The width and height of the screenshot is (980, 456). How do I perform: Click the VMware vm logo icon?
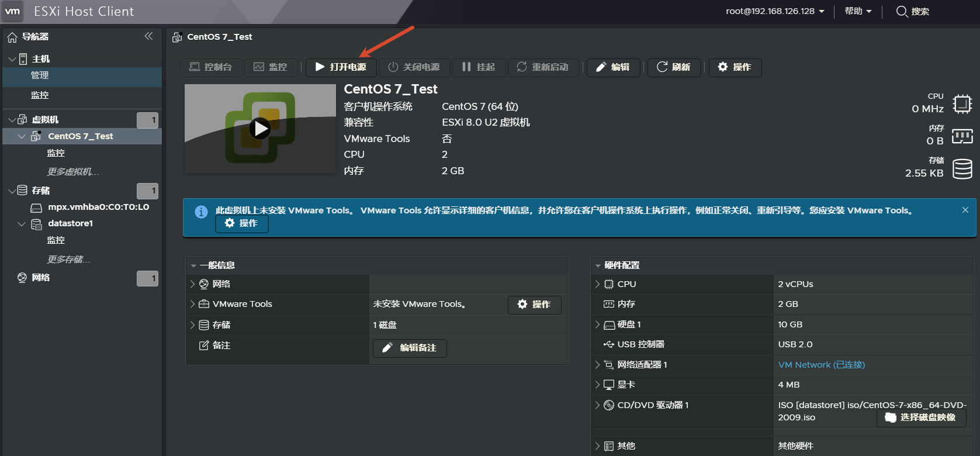pos(12,11)
